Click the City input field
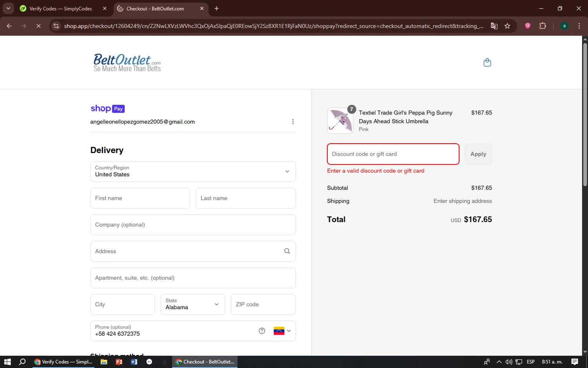 [x=123, y=304]
